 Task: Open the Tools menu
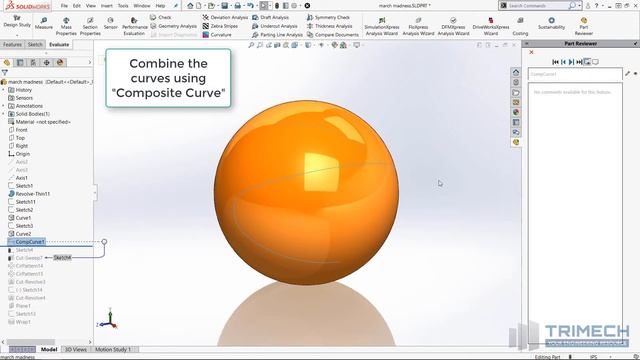[x=123, y=6]
